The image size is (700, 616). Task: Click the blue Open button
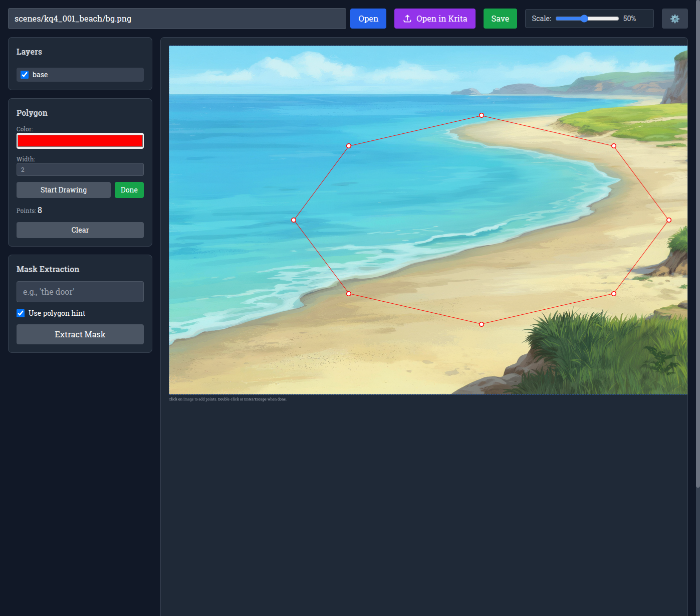(368, 19)
